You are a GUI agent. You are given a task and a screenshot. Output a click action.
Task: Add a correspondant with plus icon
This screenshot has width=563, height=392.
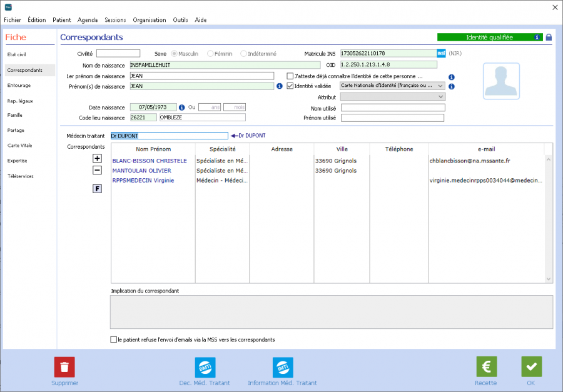coord(97,158)
